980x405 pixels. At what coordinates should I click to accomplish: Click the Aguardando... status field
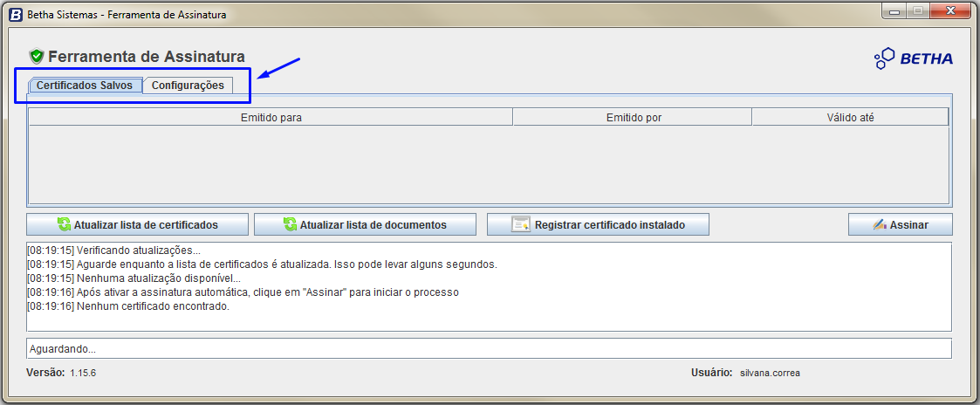[x=489, y=349]
